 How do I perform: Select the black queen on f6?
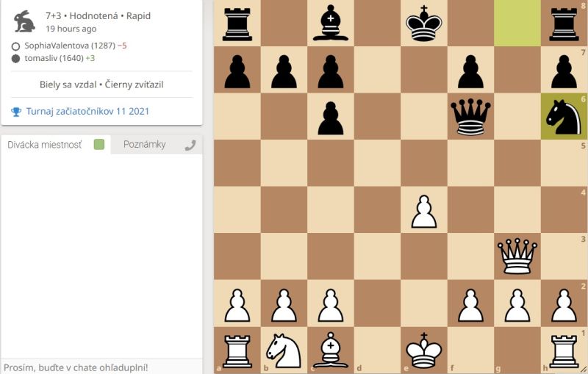[x=470, y=116]
